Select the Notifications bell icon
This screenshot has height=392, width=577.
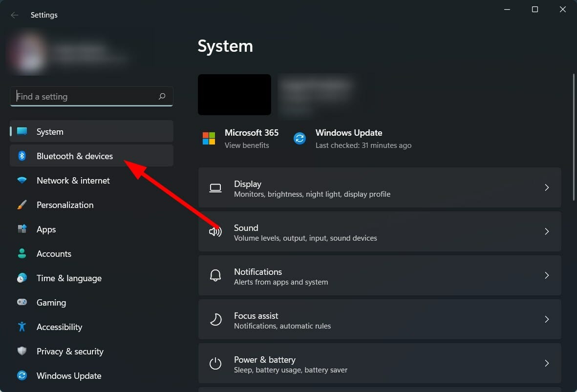point(215,275)
